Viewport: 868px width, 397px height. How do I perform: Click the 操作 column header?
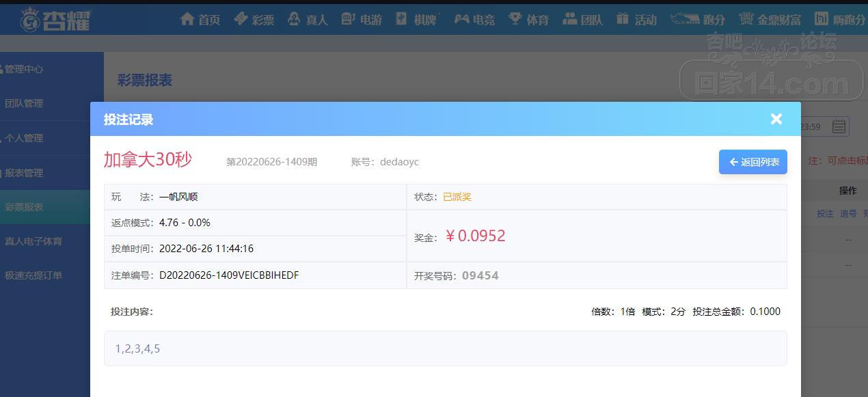click(847, 191)
